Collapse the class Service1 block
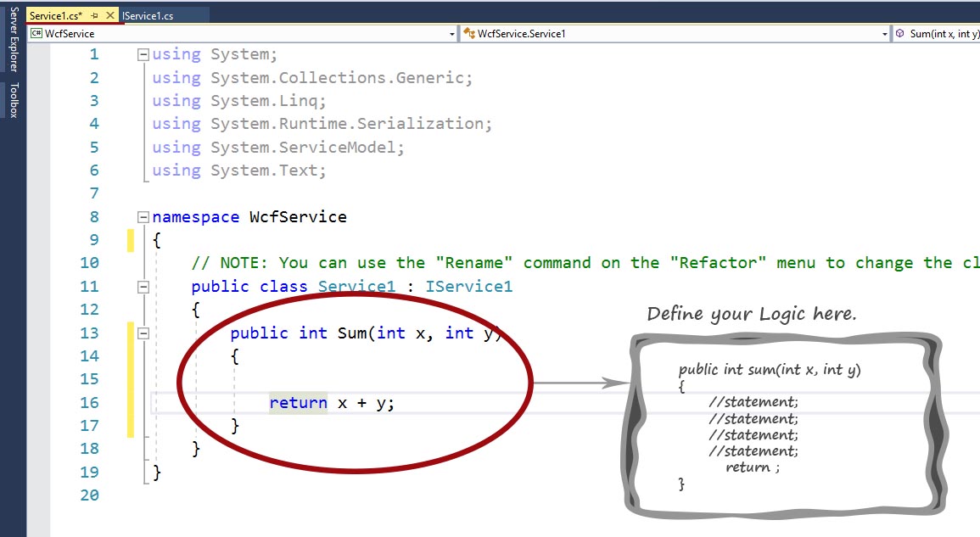 (x=143, y=287)
